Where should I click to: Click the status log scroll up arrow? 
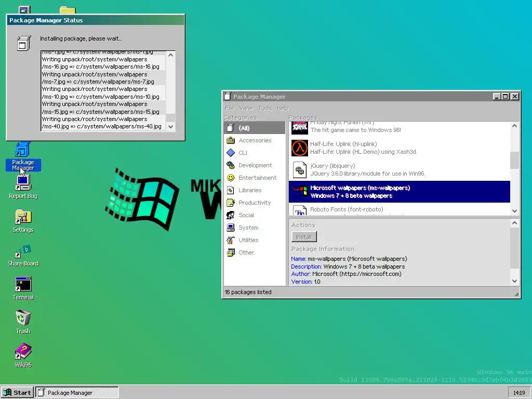pyautogui.click(x=170, y=55)
